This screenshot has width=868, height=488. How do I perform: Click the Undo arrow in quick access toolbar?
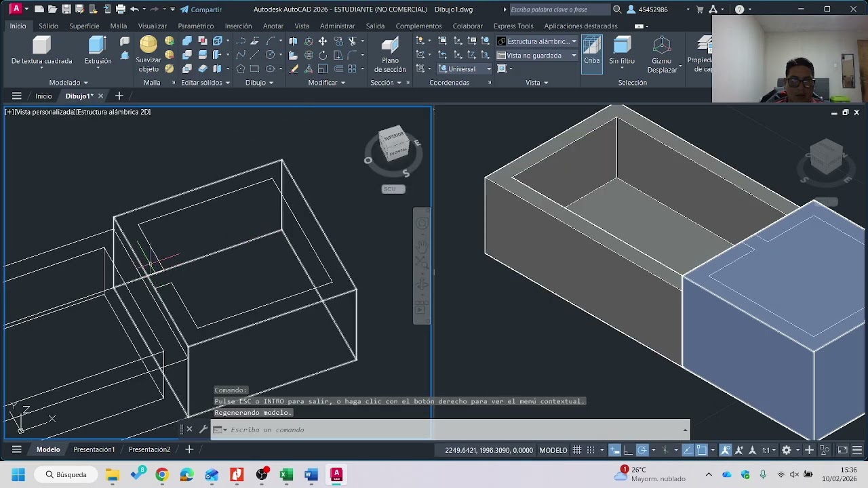click(x=134, y=9)
